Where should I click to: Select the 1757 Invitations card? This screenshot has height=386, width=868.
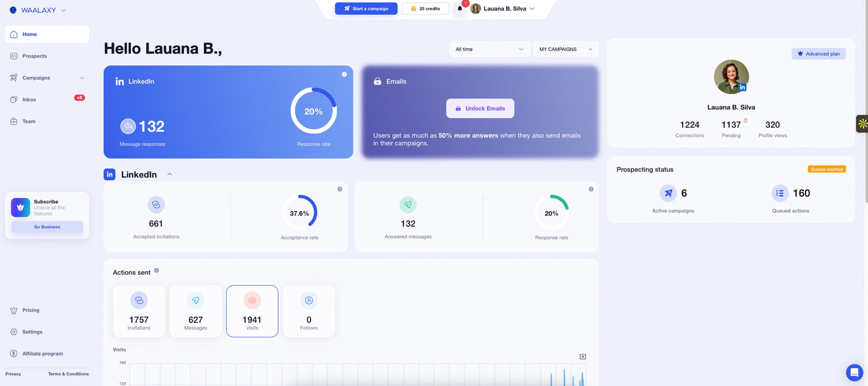point(139,311)
